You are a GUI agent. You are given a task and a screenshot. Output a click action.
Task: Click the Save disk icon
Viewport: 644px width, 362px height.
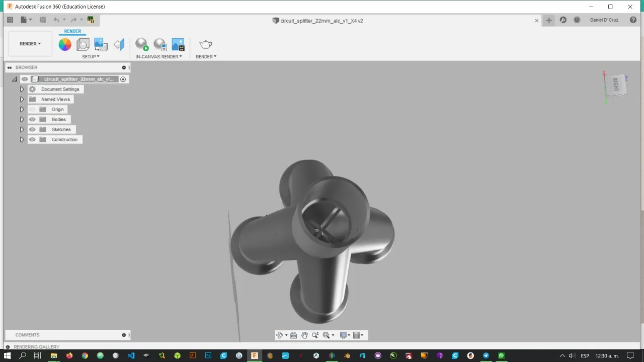pos(43,20)
